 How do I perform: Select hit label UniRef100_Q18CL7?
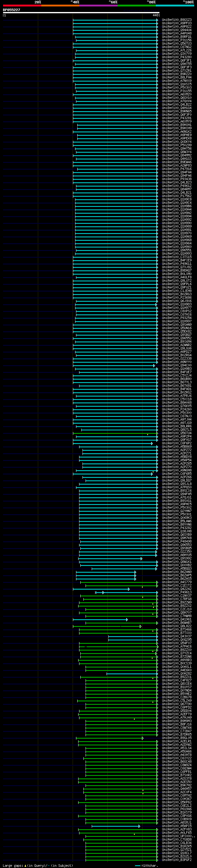(x=176, y=853)
